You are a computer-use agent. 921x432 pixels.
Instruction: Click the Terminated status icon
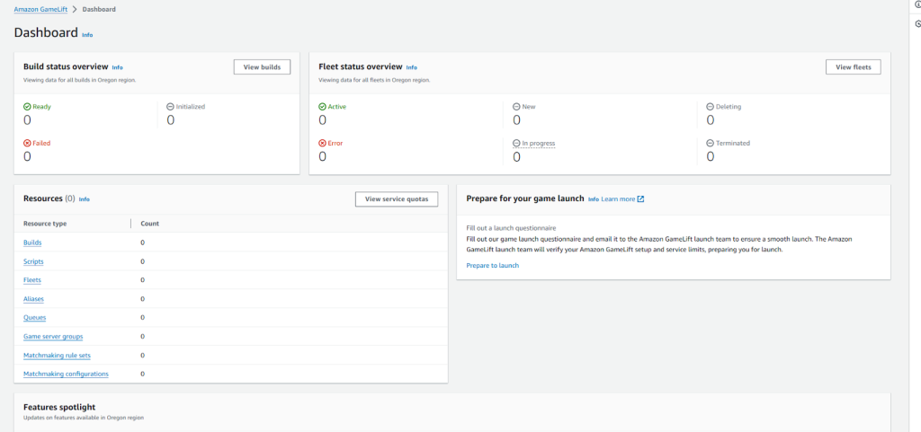(x=710, y=143)
